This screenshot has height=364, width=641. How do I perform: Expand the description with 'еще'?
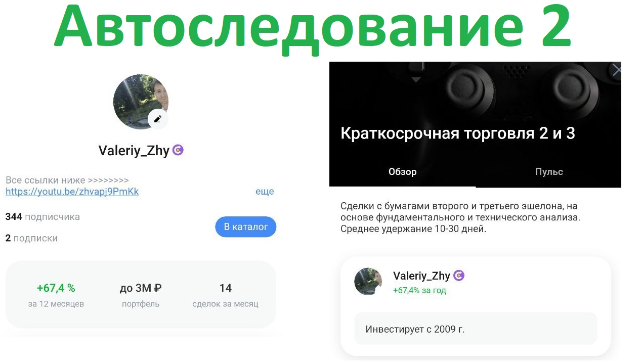coord(265,192)
